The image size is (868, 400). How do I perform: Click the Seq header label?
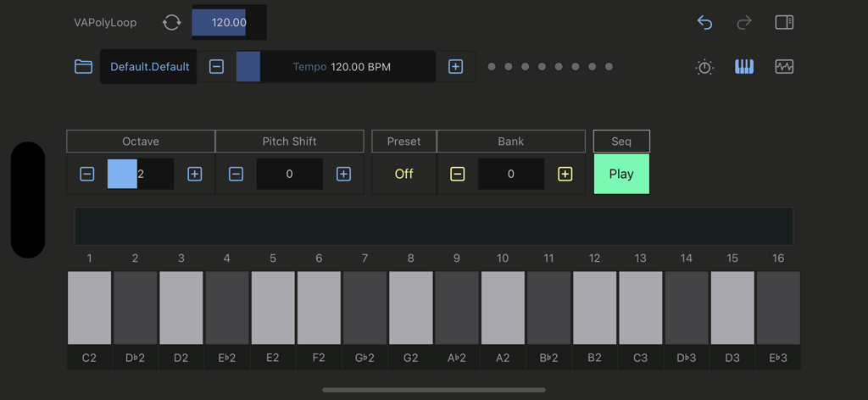point(621,142)
